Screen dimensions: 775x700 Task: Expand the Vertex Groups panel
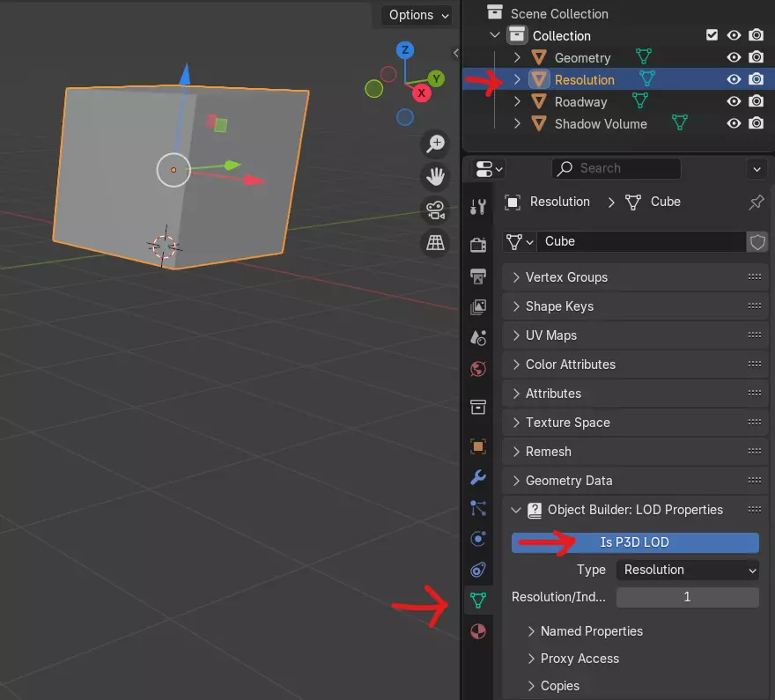(566, 277)
